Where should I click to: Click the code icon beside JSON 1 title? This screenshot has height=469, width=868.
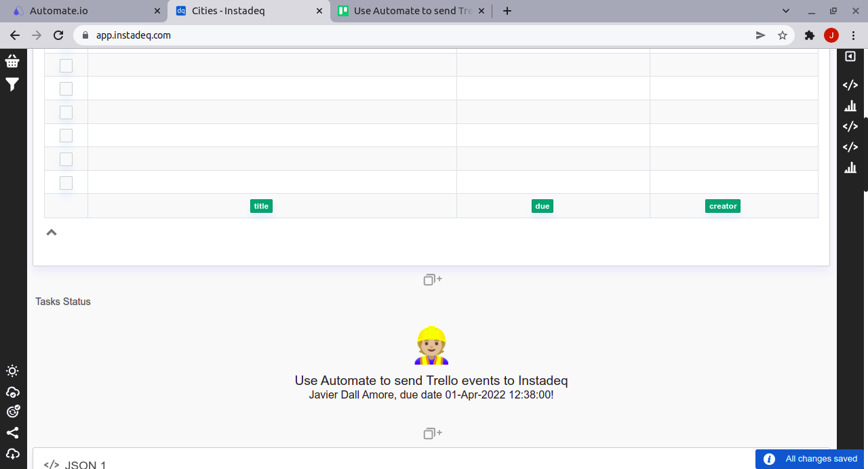point(51,464)
